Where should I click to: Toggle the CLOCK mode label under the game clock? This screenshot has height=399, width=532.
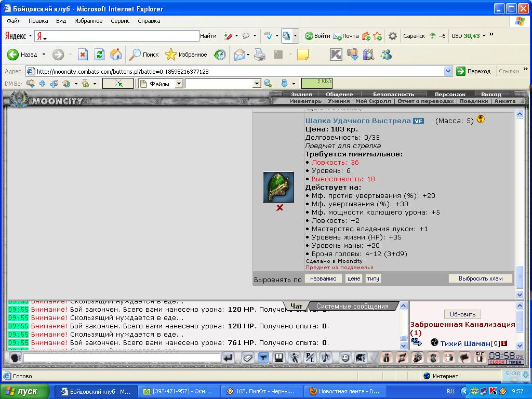tap(497, 362)
